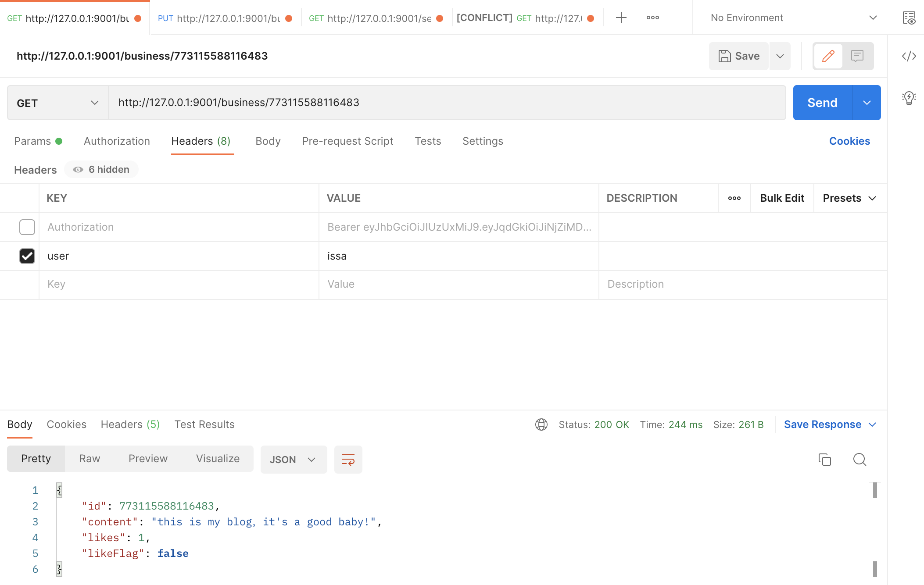Select the Headers tab in request panel
This screenshot has height=585, width=924.
point(200,141)
